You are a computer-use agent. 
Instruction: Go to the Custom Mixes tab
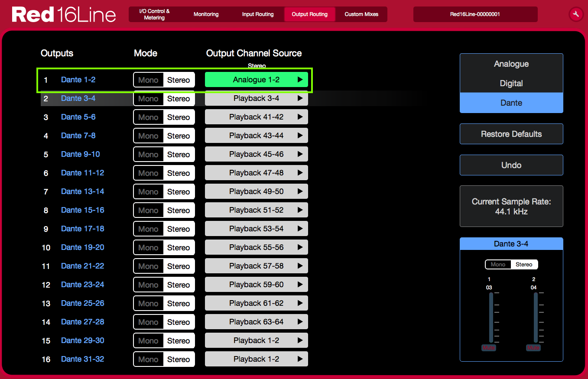click(x=361, y=14)
